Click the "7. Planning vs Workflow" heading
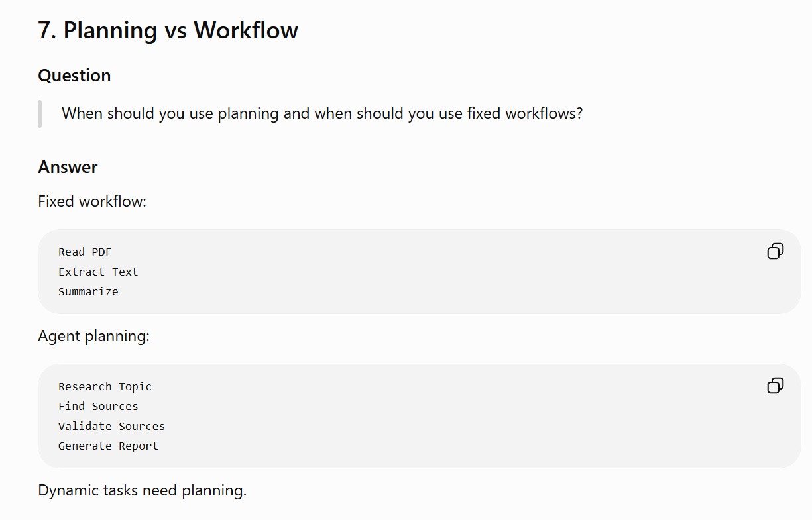Viewport: 812px width, 520px height. (x=168, y=30)
